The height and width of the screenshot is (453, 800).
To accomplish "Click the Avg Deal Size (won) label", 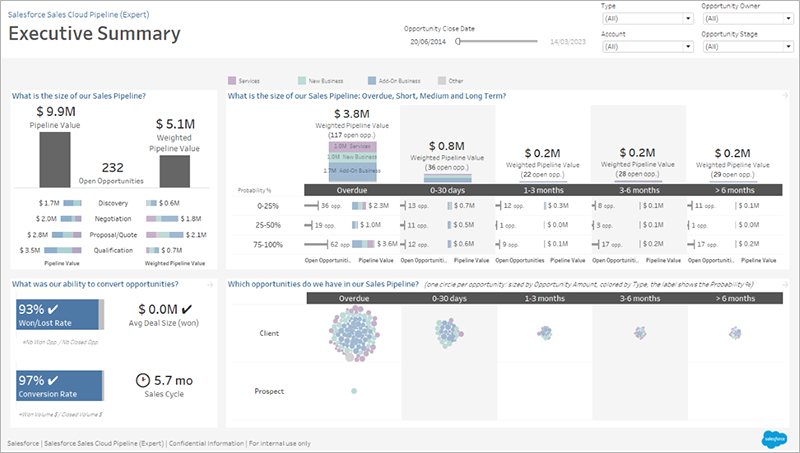I will (x=164, y=323).
